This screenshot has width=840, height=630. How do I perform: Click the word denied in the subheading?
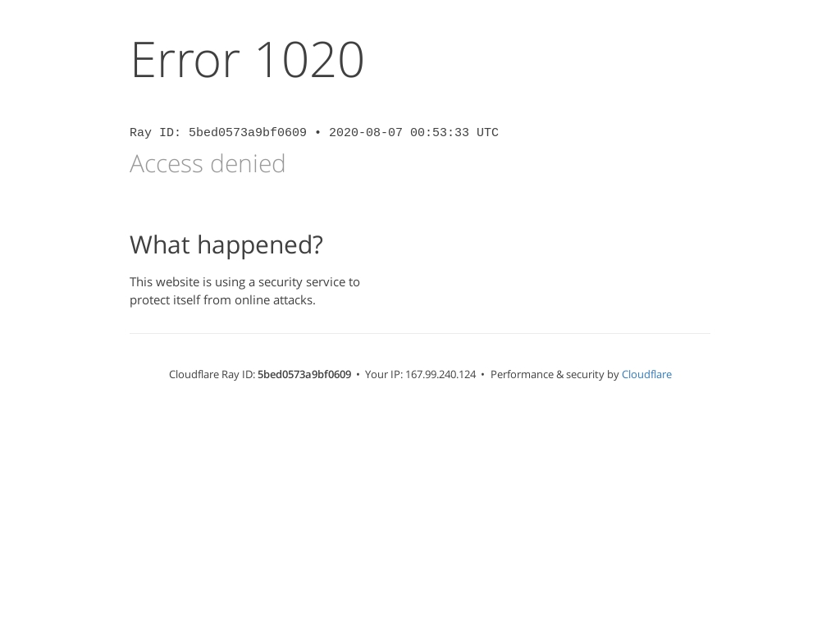[x=248, y=164]
